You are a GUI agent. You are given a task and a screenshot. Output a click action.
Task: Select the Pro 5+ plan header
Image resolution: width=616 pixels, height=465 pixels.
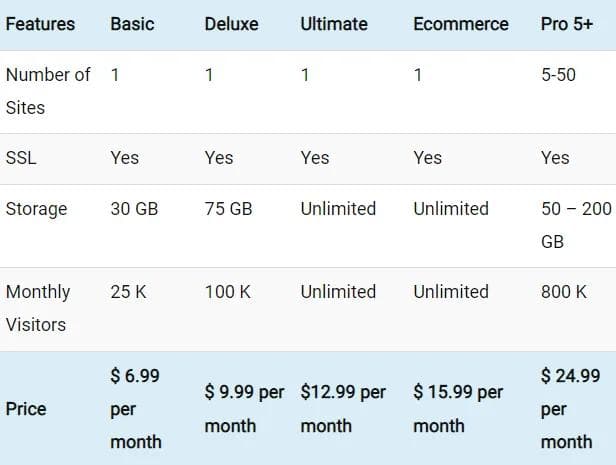tap(567, 24)
